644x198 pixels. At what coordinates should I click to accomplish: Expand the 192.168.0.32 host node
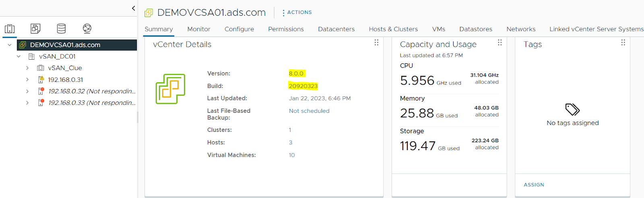pyautogui.click(x=27, y=91)
